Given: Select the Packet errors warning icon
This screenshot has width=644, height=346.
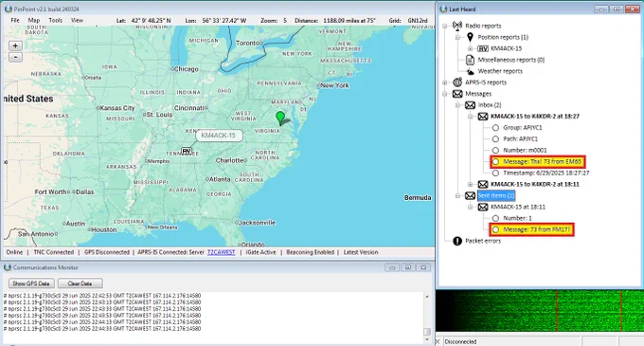Looking at the screenshot, I should (457, 241).
